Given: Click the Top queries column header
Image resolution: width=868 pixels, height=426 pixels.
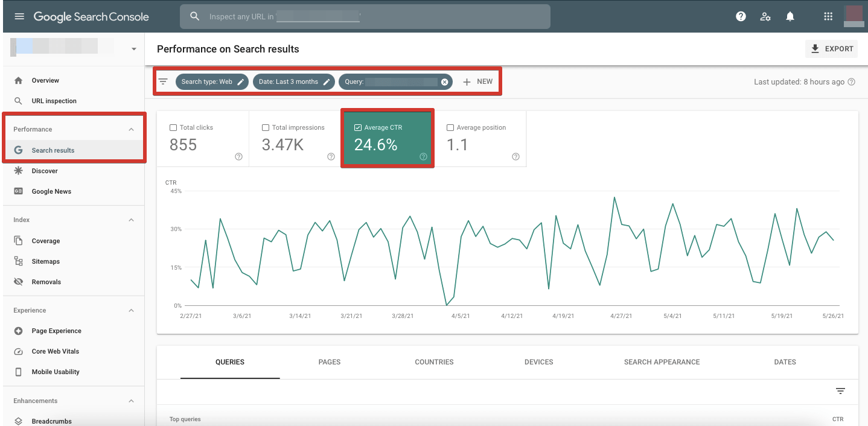Looking at the screenshot, I should point(185,419).
